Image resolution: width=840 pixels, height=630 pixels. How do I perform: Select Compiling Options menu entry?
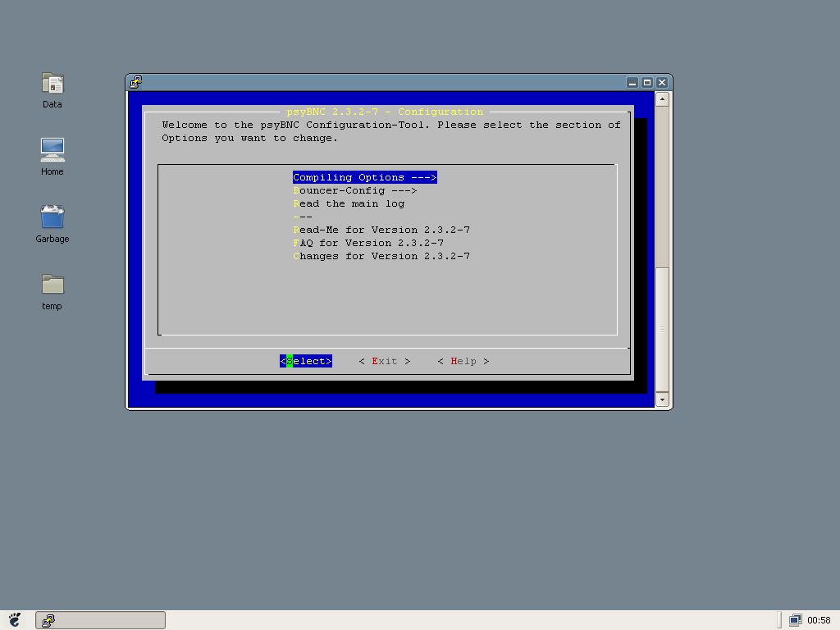[365, 177]
